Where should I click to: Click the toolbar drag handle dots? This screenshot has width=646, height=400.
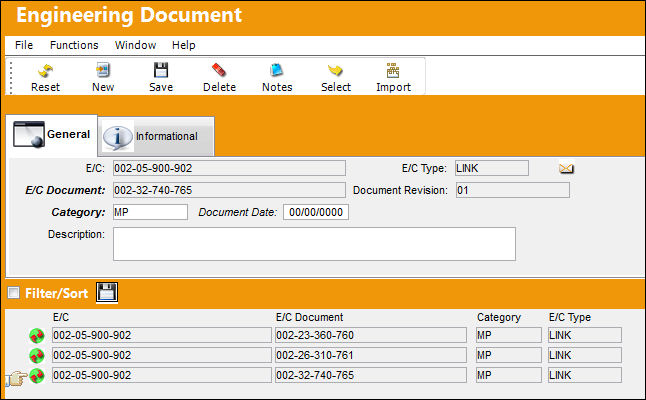(x=11, y=77)
